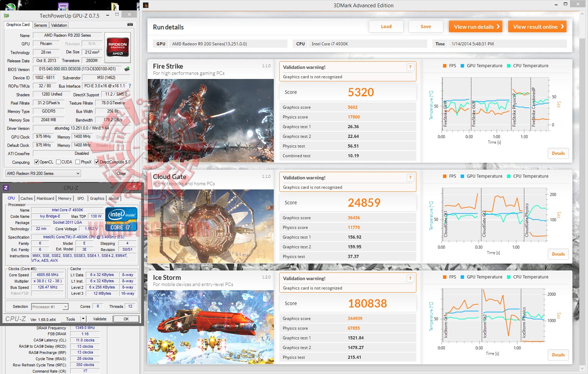The height and width of the screenshot is (374, 588).
Task: Open Details for the Ice Storm chart
Action: [558, 355]
